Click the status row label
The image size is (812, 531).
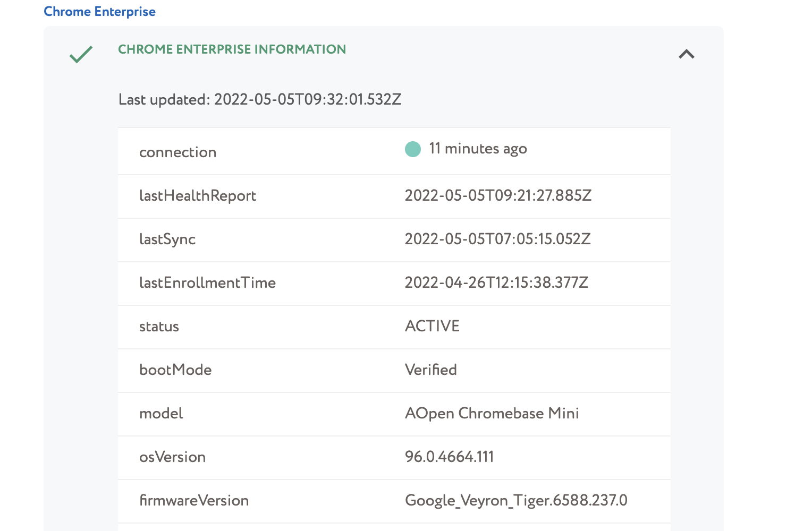click(159, 327)
